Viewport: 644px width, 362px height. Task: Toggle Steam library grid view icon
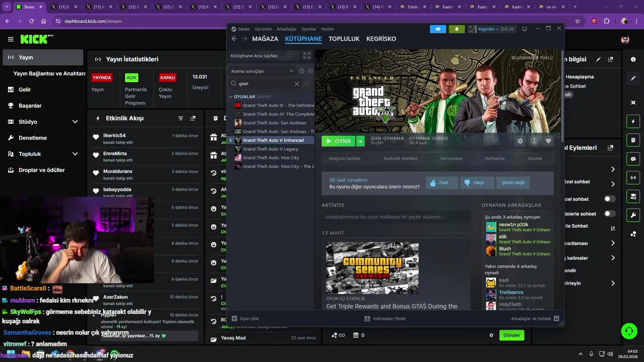pyautogui.click(x=306, y=56)
